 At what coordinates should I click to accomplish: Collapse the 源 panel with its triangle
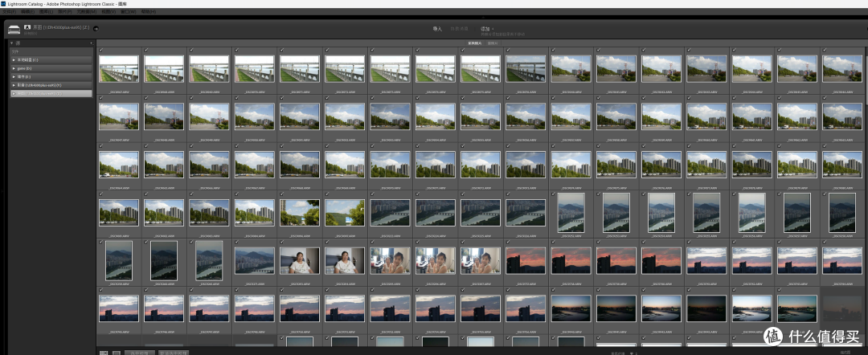(11, 43)
